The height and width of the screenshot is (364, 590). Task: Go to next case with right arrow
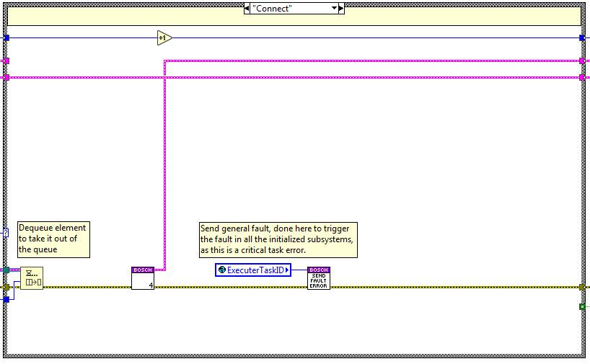pos(341,8)
